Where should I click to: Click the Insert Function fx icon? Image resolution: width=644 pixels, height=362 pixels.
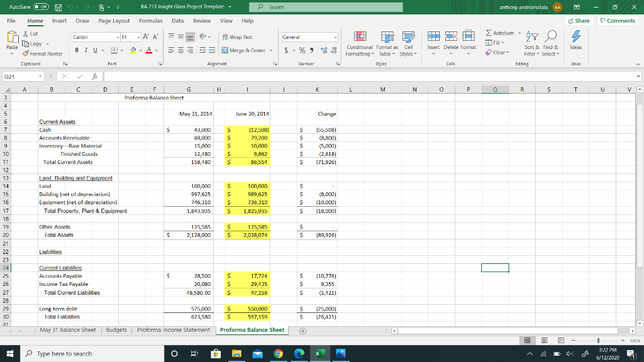tap(95, 76)
